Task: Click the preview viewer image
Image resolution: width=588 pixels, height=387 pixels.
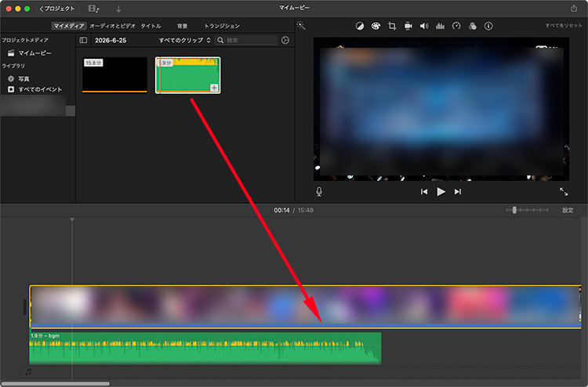Action: pos(441,109)
